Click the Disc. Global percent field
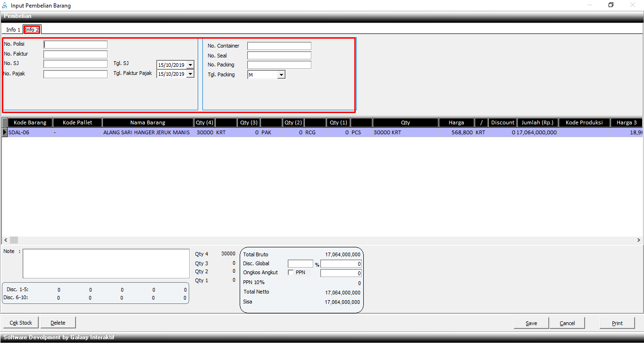Viewport: 644px width, 343px height. [300, 264]
